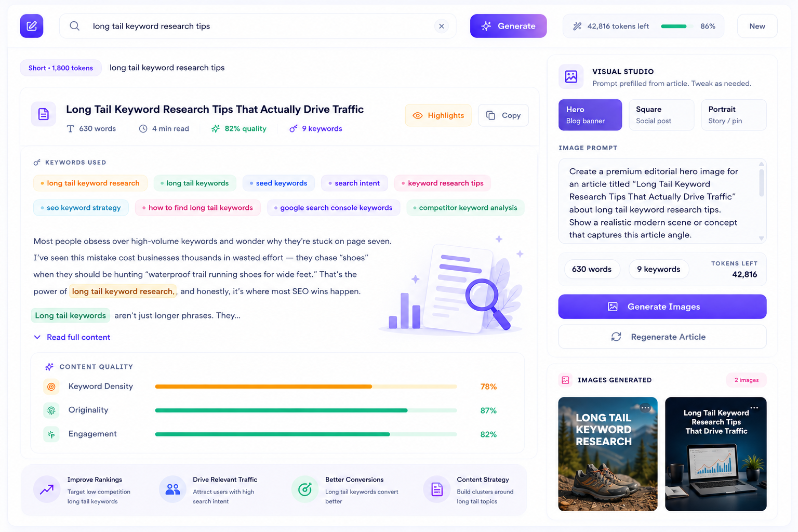
Task: Click the Originality progress bar
Action: coord(306,410)
